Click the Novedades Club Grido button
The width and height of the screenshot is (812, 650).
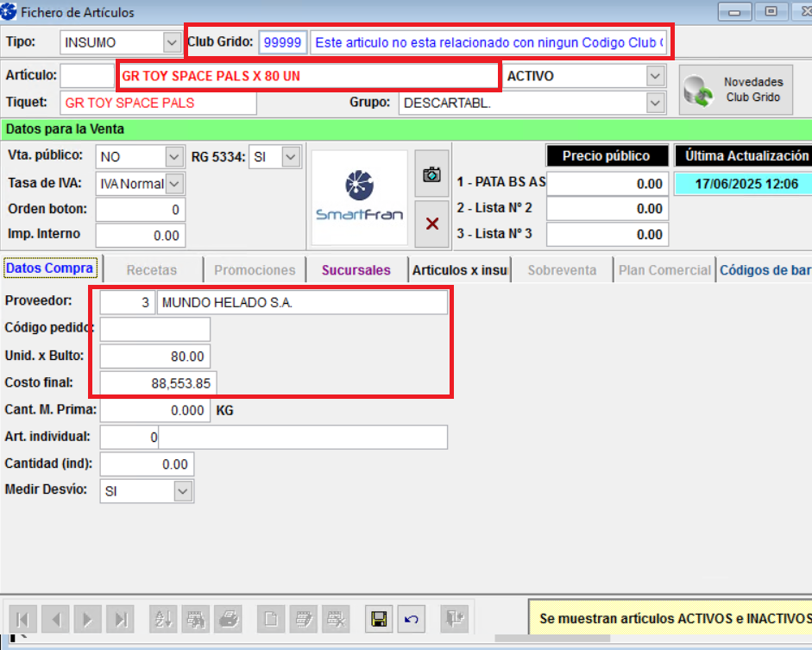[x=736, y=89]
